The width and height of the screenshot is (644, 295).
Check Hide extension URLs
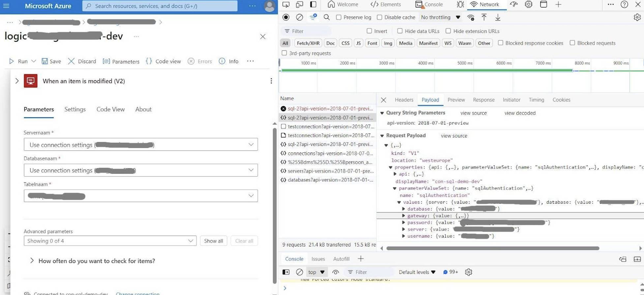448,31
